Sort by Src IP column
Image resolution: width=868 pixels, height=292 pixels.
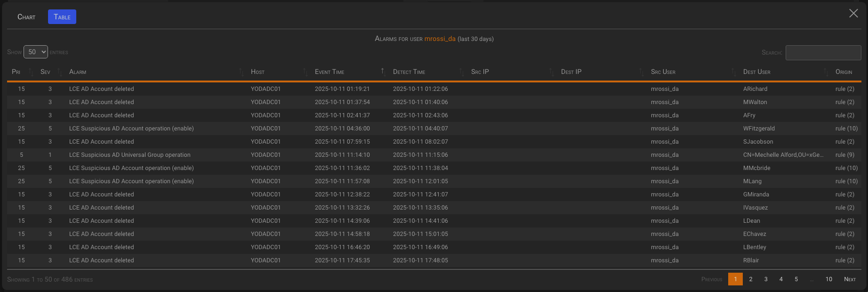coord(480,72)
